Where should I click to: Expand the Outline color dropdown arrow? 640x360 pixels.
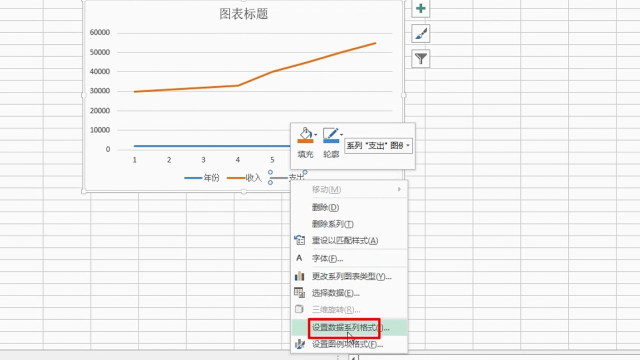click(x=341, y=135)
